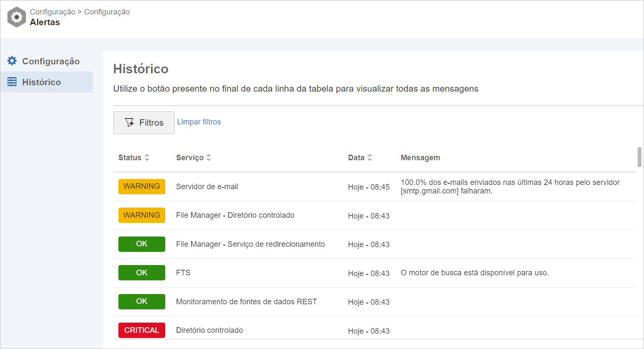
Task: Click OK badge for Monitoramento de fontes de dados REST
Action: tap(142, 302)
